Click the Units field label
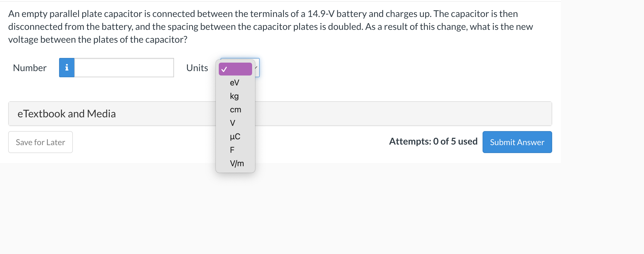This screenshot has height=254, width=644. pos(197,68)
